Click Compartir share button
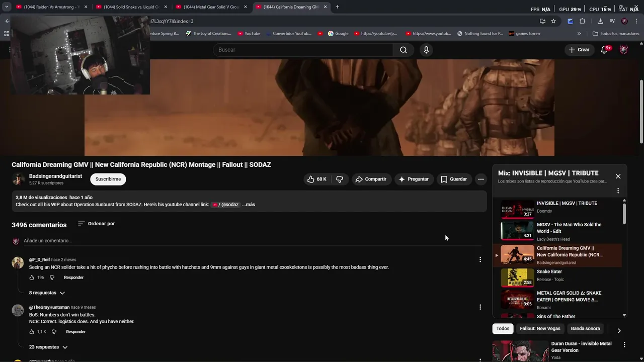 pos(371,179)
